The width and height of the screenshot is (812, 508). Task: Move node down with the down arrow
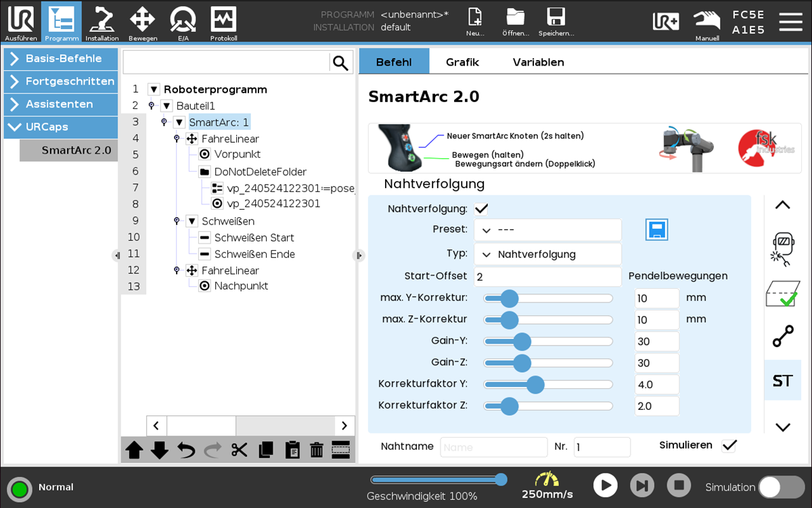[160, 450]
